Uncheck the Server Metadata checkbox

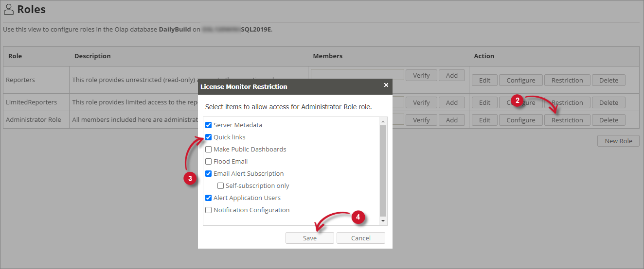coord(209,125)
